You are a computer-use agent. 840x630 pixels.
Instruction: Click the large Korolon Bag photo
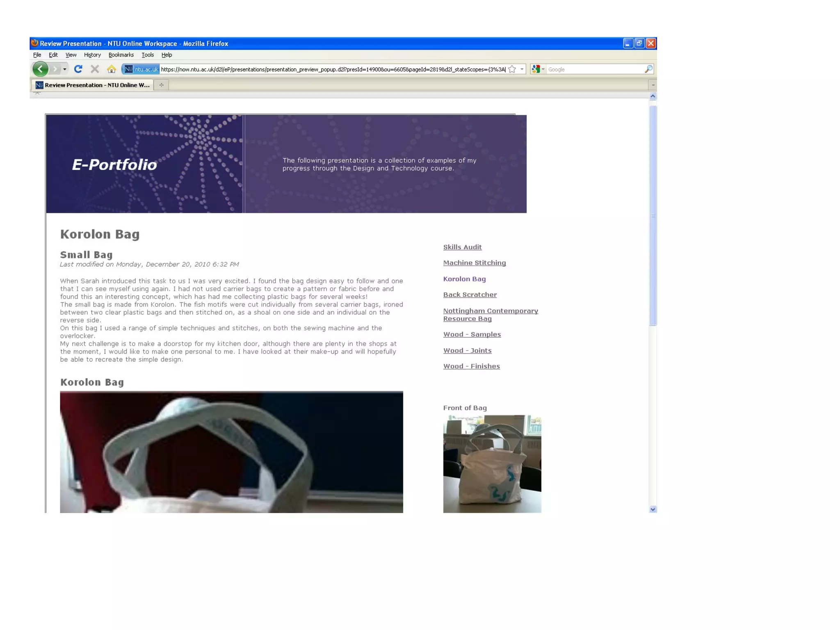click(231, 452)
